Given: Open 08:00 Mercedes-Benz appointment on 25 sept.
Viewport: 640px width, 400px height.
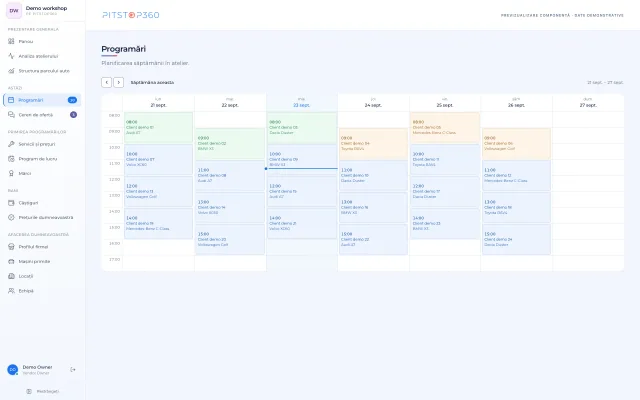Looking at the screenshot, I should click(x=445, y=127).
